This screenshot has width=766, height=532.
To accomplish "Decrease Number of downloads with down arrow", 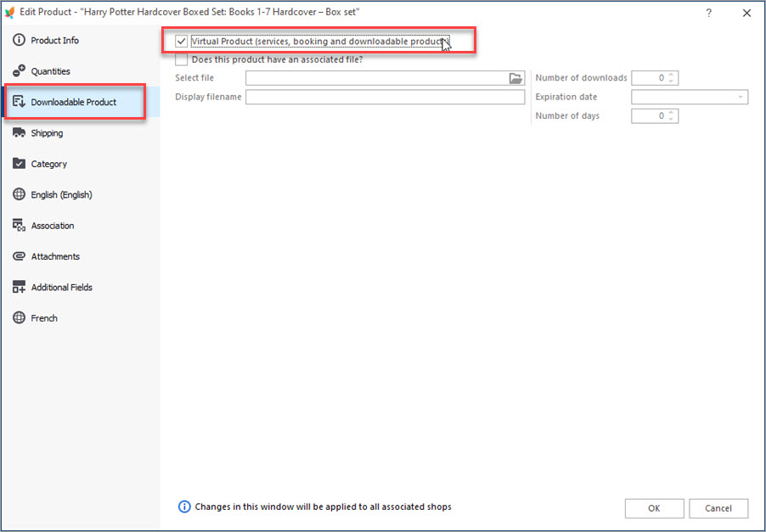I will coord(671,81).
